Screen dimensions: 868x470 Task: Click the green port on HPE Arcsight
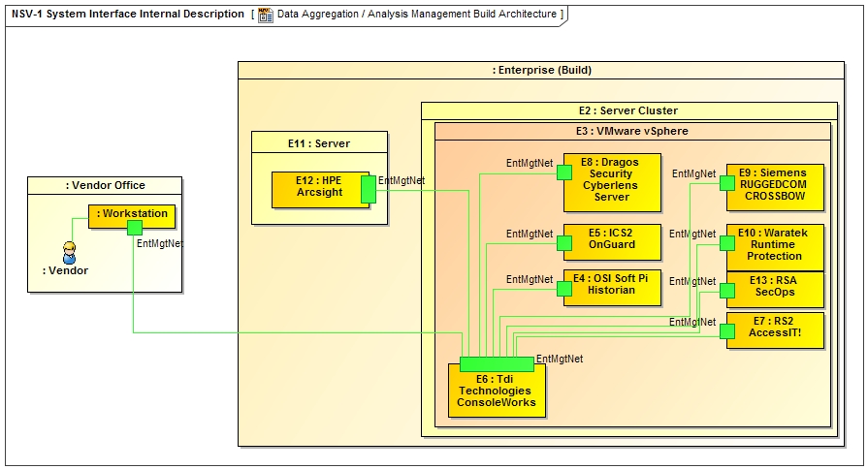point(369,190)
